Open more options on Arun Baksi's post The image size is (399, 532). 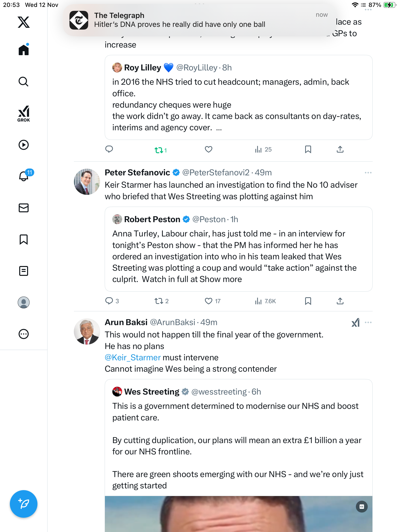coord(368,322)
